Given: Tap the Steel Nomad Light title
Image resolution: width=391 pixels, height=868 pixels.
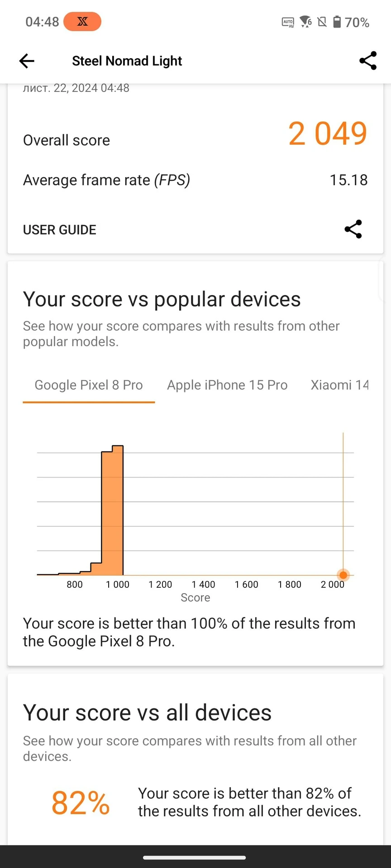Looking at the screenshot, I should (127, 61).
